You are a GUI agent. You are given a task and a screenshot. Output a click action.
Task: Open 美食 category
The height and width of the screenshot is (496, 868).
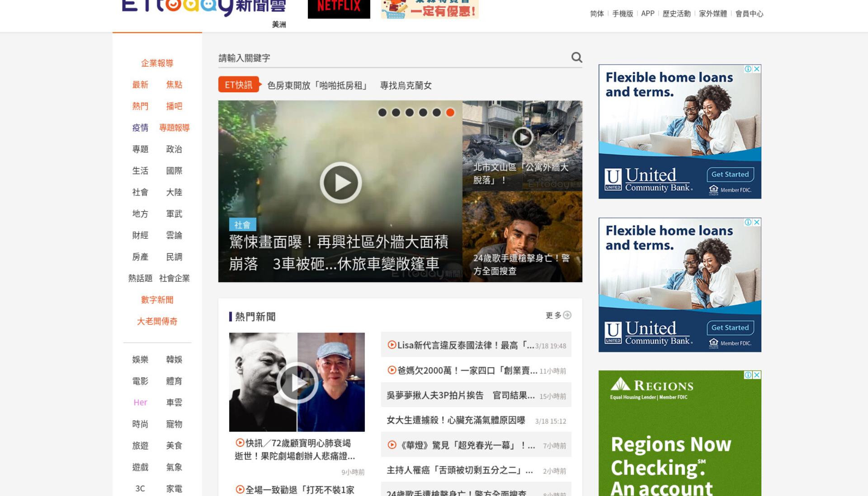pyautogui.click(x=174, y=445)
